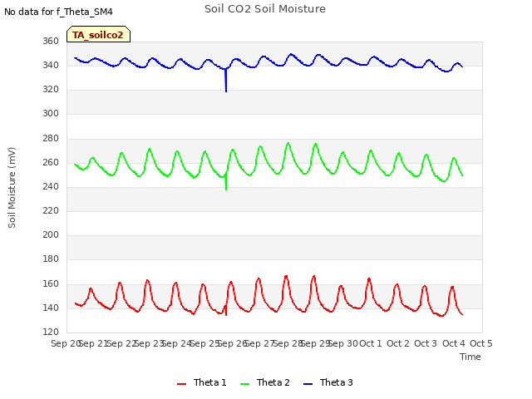Click the red Theta 1 peak at Sep 28
Image resolution: width=532 pixels, height=399 pixels.
tap(286, 277)
